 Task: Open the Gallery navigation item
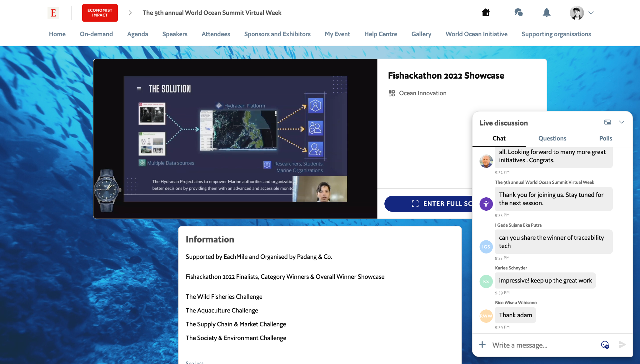click(x=421, y=34)
